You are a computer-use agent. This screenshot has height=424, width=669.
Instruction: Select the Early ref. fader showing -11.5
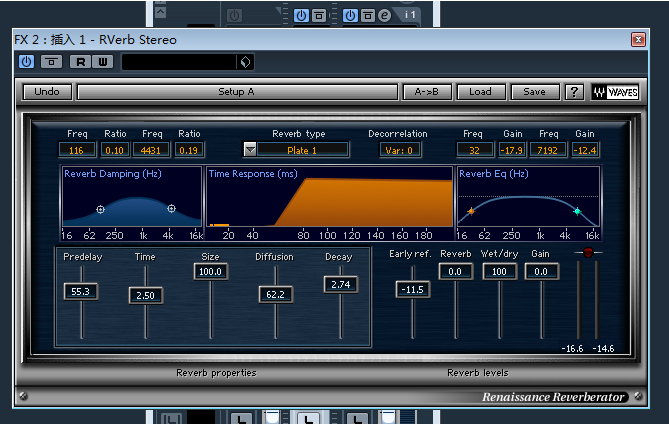[x=412, y=290]
